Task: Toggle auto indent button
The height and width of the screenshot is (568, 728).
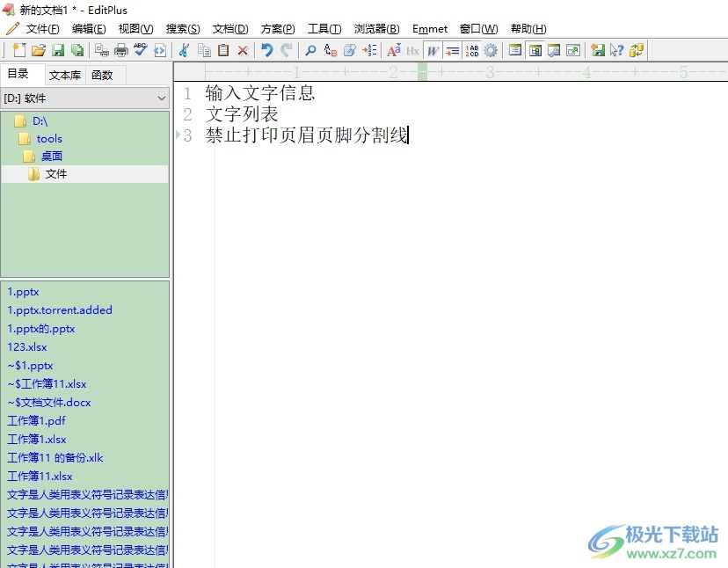Action: click(452, 50)
